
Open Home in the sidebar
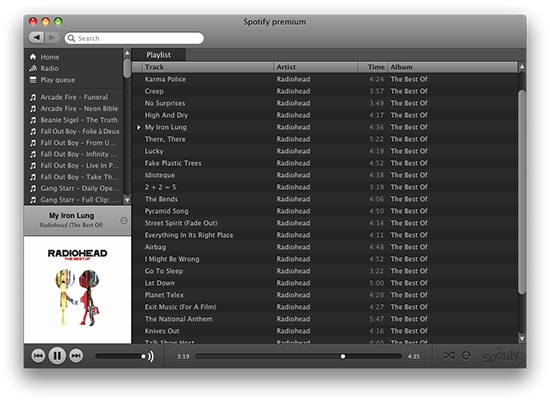[x=49, y=57]
